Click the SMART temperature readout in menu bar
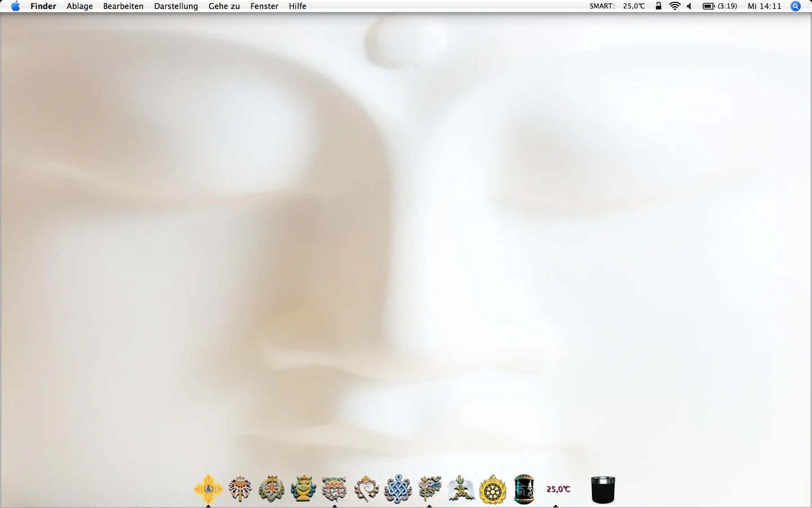812x508 pixels. pyautogui.click(x=617, y=6)
